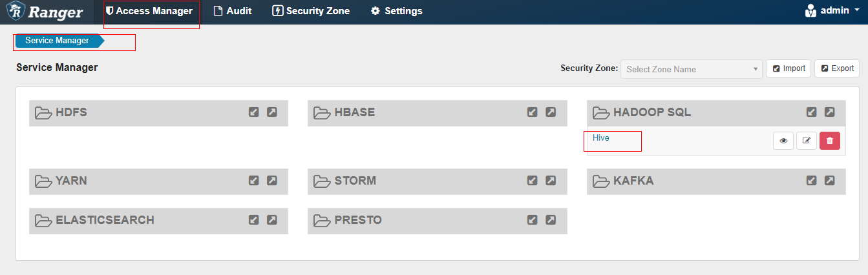
Task: Switch to the Security Zone tab
Action: (x=311, y=11)
